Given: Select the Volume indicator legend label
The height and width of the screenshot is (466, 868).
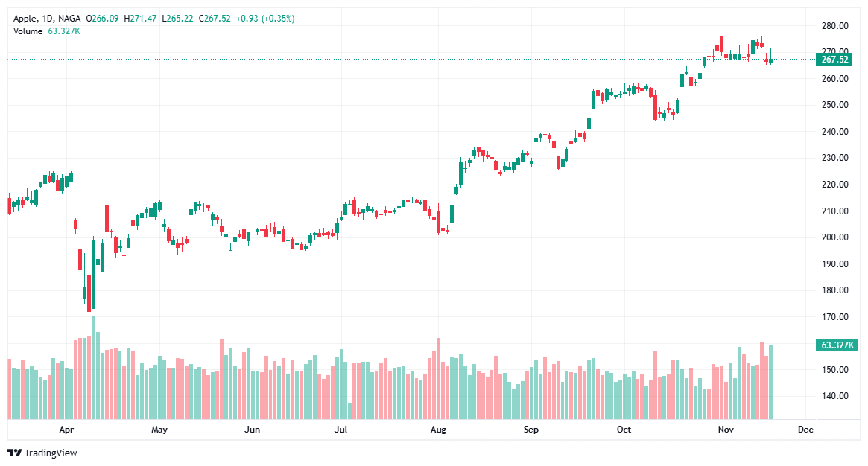Looking at the screenshot, I should click(x=28, y=31).
